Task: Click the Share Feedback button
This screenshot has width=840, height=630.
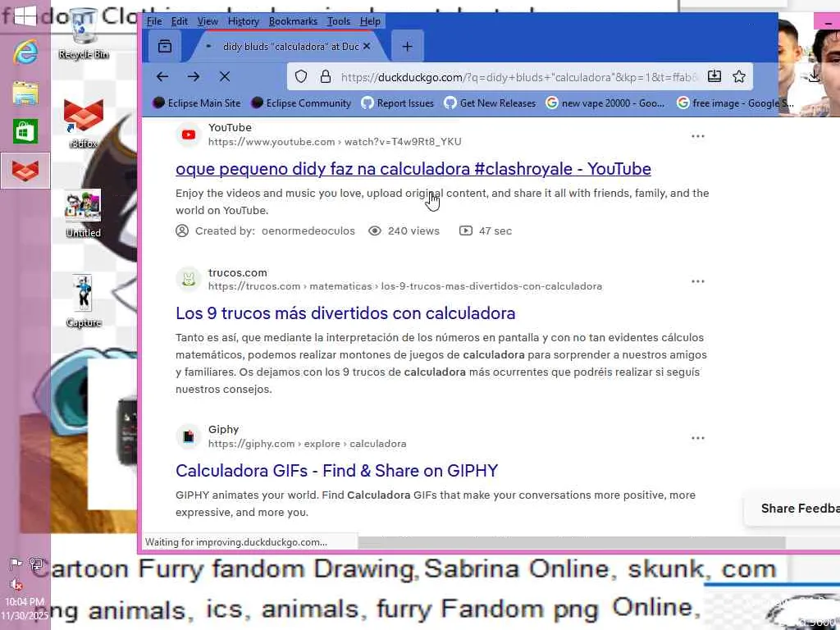Action: (x=794, y=509)
